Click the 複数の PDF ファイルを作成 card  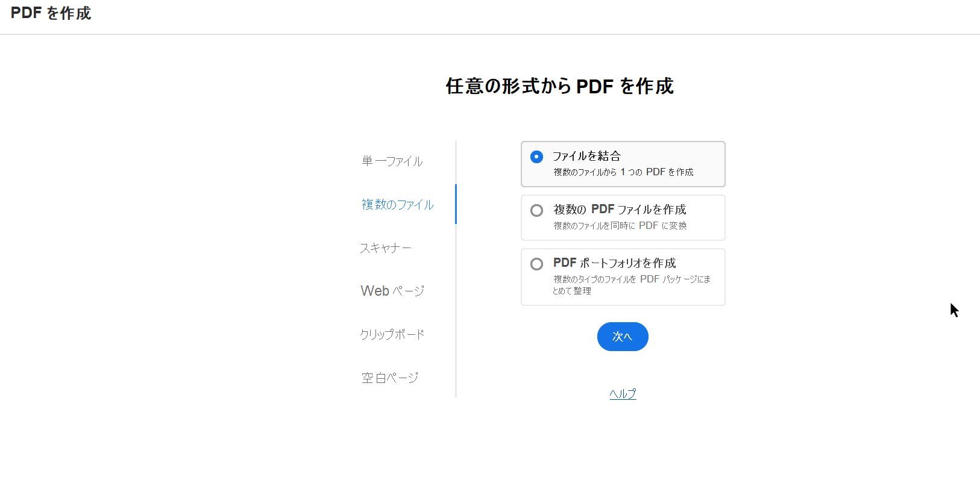[623, 217]
